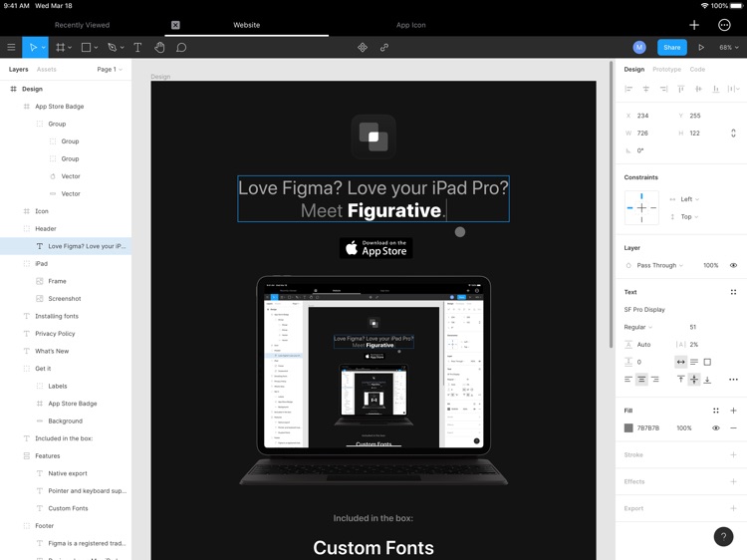Select the Text tool
747x560 pixels.
tap(137, 47)
